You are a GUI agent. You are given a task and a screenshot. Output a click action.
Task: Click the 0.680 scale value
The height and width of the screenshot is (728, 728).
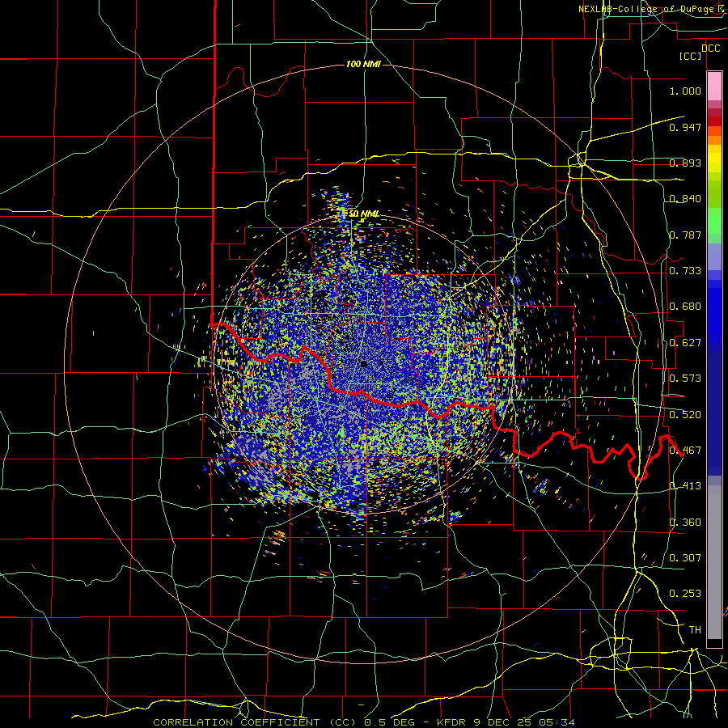pyautogui.click(x=685, y=307)
